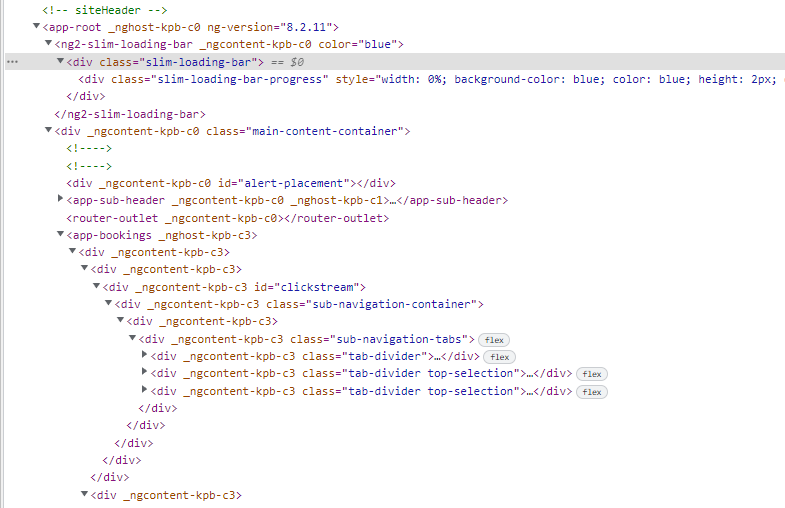The image size is (785, 508).
Task: Select the router-outlet element row
Action: pos(227,217)
